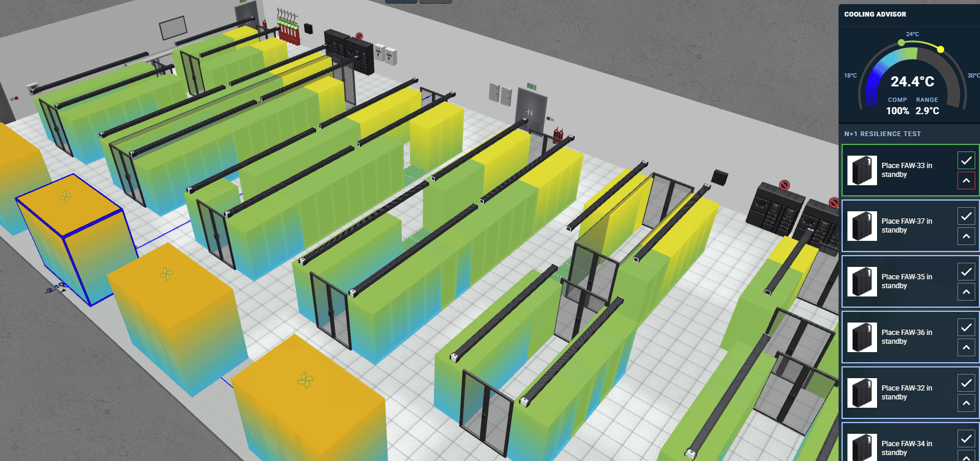Select the blue-outlined orange cooling unit
The height and width of the screenshot is (461, 980).
(x=77, y=240)
